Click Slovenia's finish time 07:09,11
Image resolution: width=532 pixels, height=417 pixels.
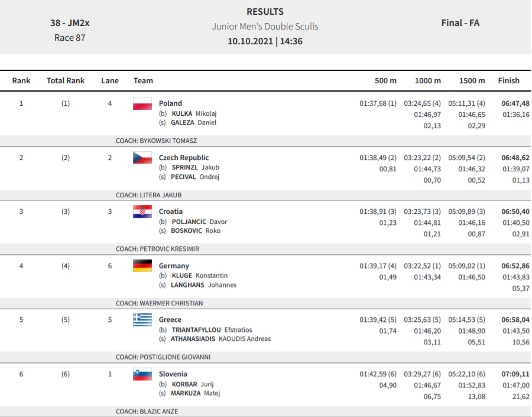515,374
